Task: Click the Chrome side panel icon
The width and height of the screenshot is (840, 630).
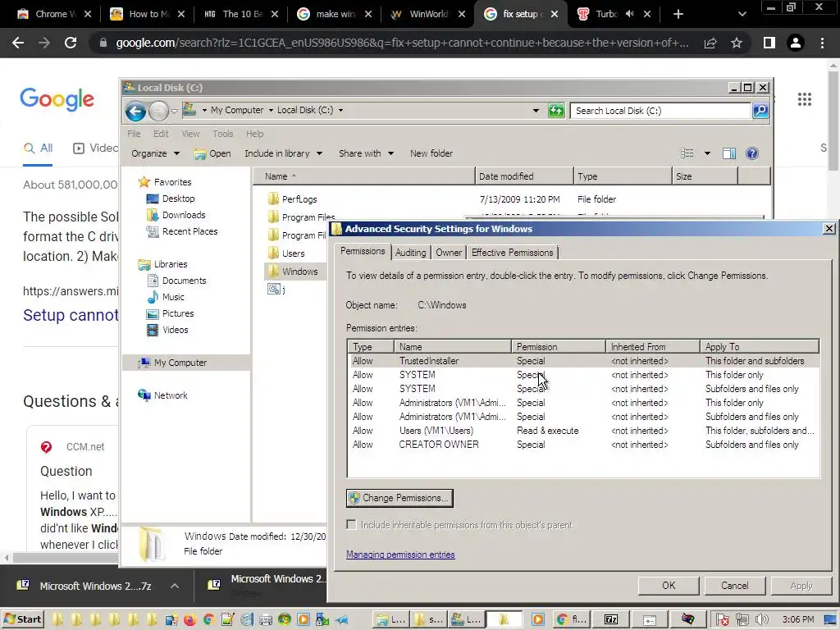Action: tap(769, 43)
